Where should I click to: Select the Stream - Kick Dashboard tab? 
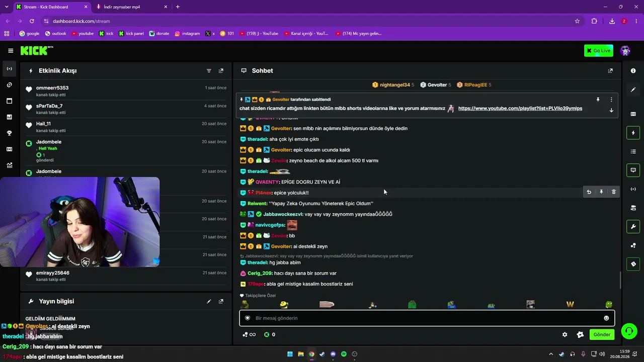(52, 7)
